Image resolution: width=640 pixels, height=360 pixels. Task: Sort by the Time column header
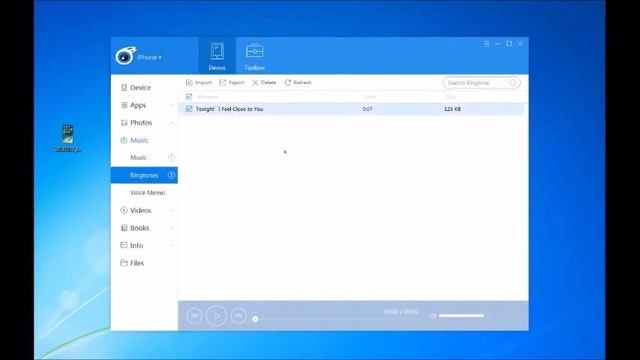coord(370,97)
